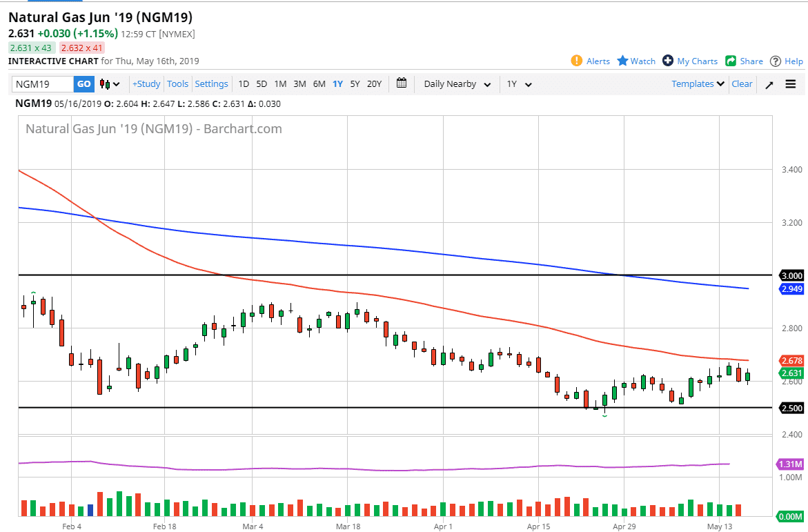The image size is (808, 532).
Task: Click the Alerts exclamation icon
Action: 577,61
